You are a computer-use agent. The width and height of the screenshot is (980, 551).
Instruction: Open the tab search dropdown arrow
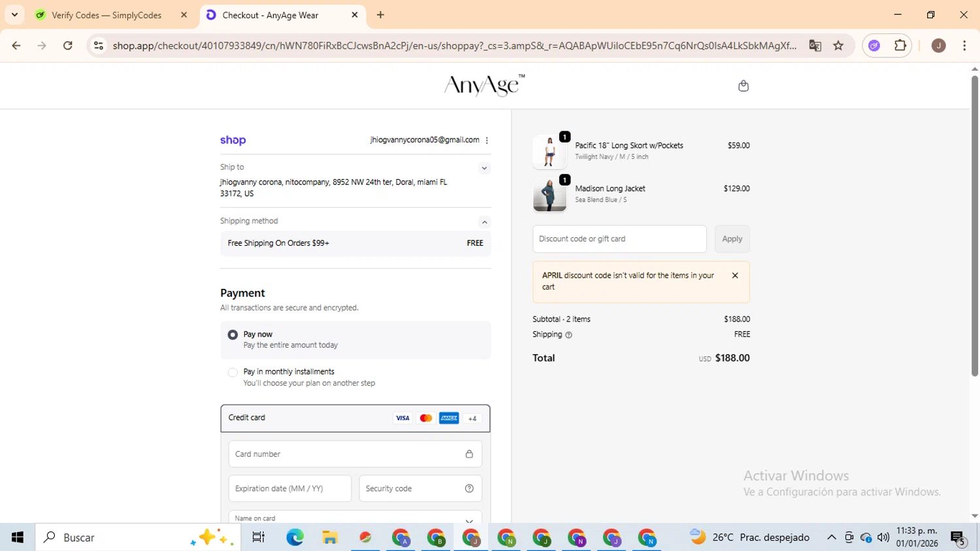pyautogui.click(x=14, y=15)
